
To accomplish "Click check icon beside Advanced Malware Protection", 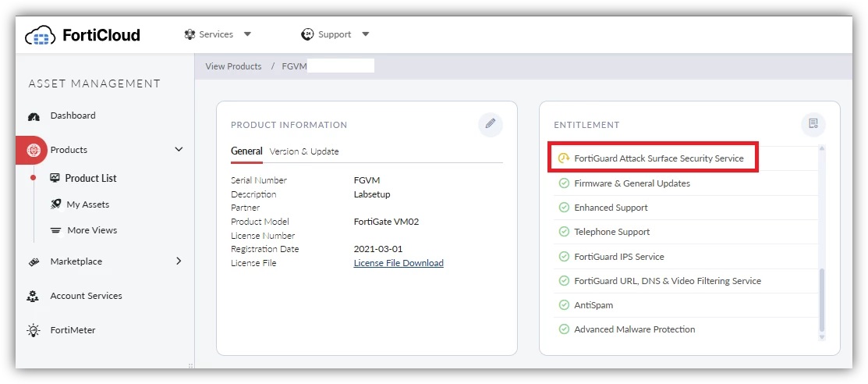I will pyautogui.click(x=564, y=329).
